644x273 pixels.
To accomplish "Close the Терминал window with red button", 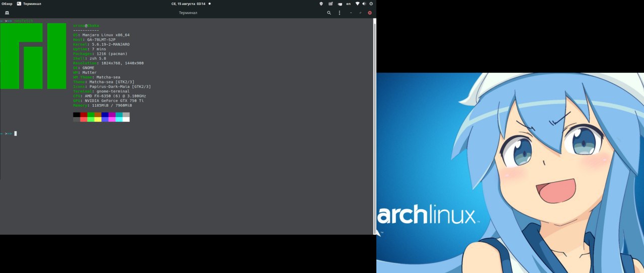I will coord(370,13).
